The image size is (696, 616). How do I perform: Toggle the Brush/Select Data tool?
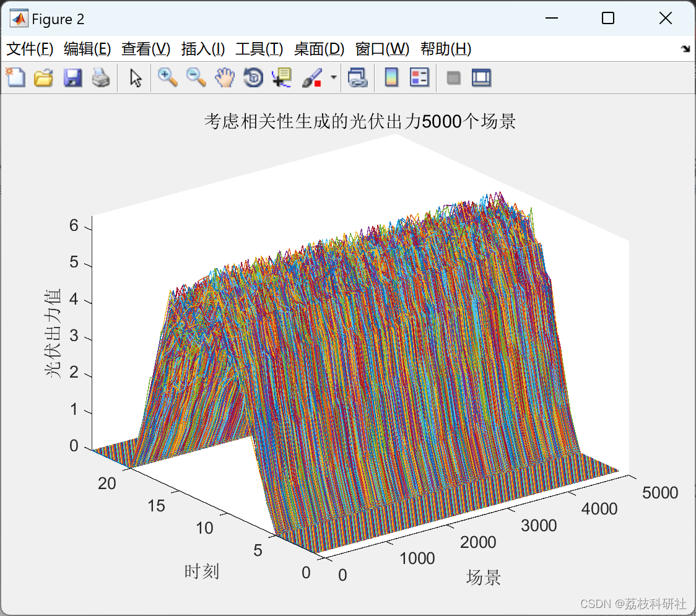point(312,77)
